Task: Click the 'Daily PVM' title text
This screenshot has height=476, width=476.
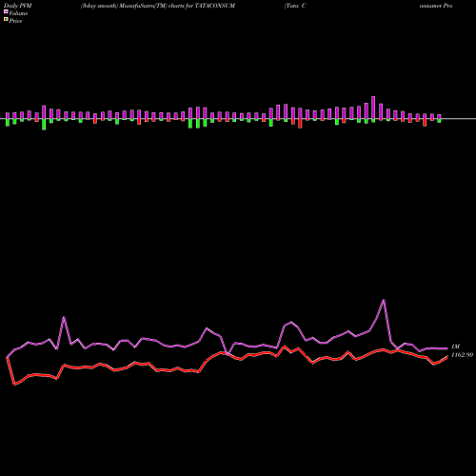Action: click(18, 6)
